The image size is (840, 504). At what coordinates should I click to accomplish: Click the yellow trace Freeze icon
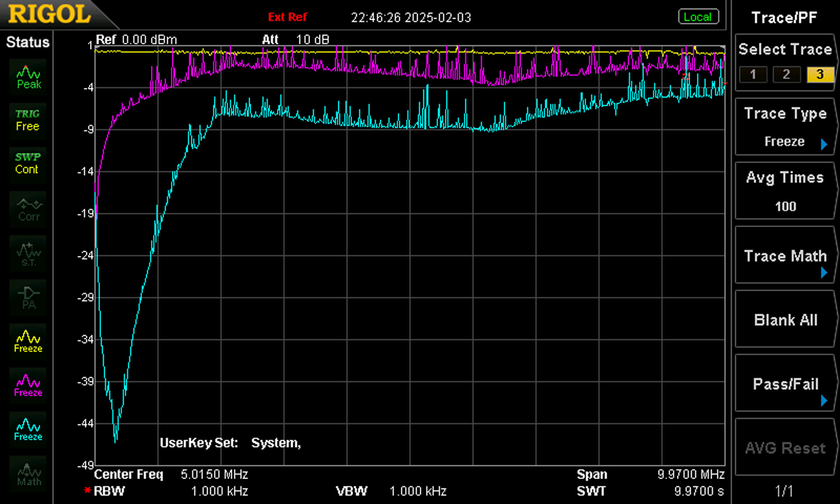click(x=28, y=342)
